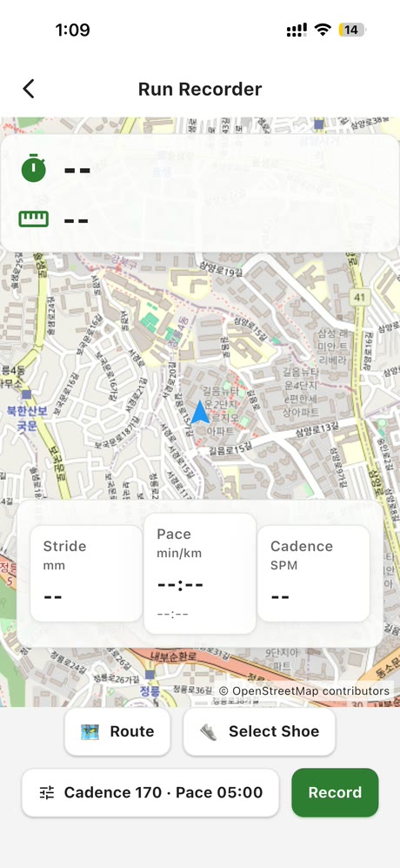Tap the Pace min/km metric card
The height and width of the screenshot is (868, 400).
200,574
